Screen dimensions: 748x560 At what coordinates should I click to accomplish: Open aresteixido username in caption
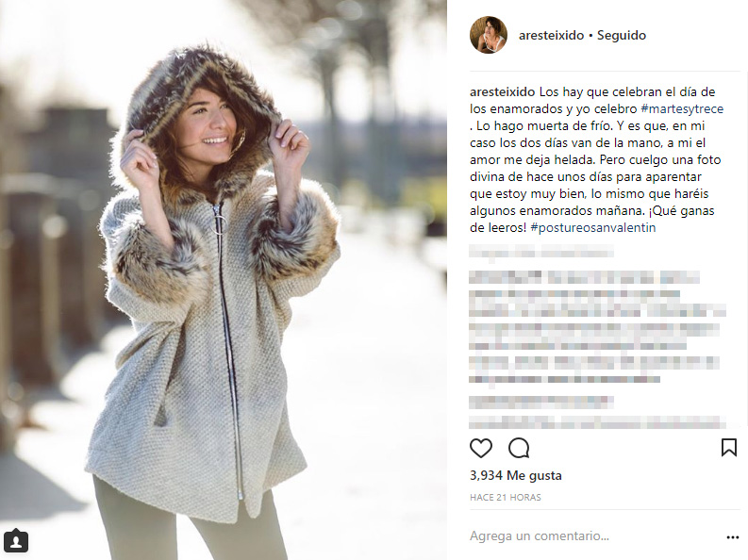(503, 92)
